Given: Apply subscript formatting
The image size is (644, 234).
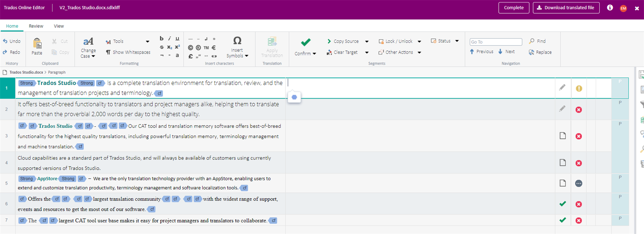Looking at the screenshot, I should (x=170, y=47).
